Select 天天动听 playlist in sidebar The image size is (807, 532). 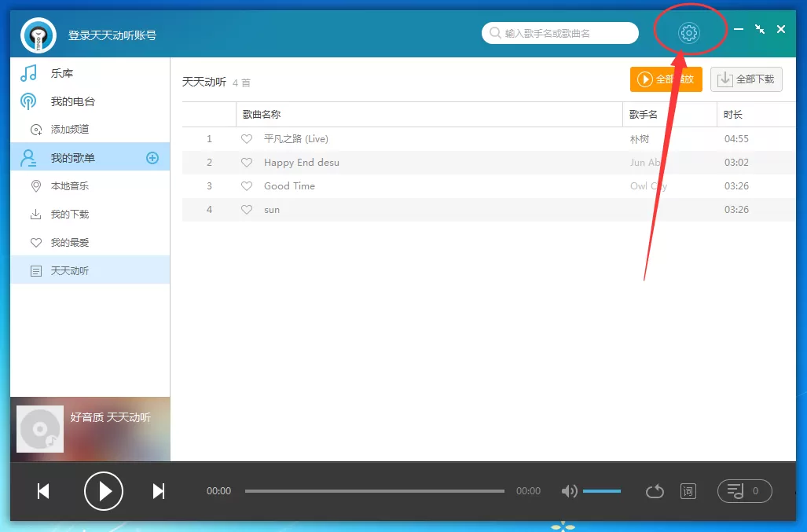[90, 270]
